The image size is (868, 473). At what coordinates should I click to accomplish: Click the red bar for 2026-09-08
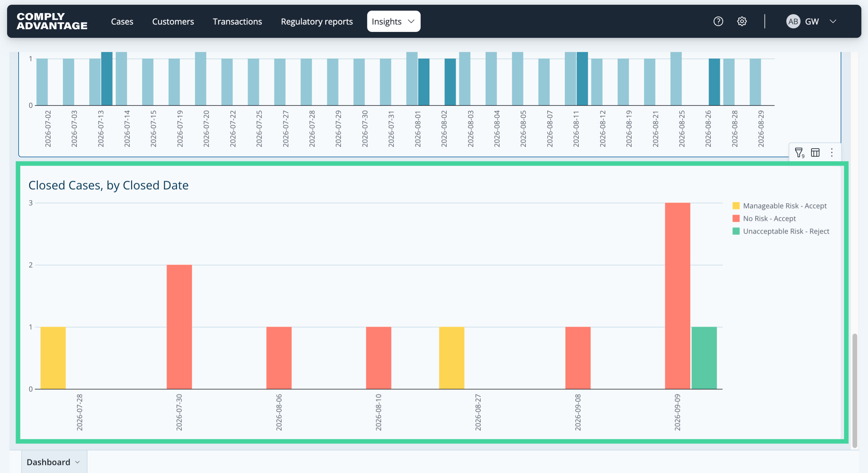tap(578, 358)
